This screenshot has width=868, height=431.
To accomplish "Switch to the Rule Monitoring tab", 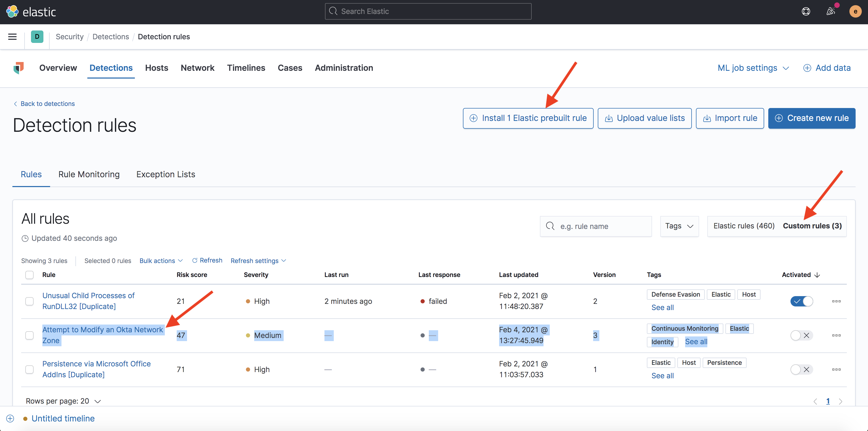I will [x=89, y=174].
